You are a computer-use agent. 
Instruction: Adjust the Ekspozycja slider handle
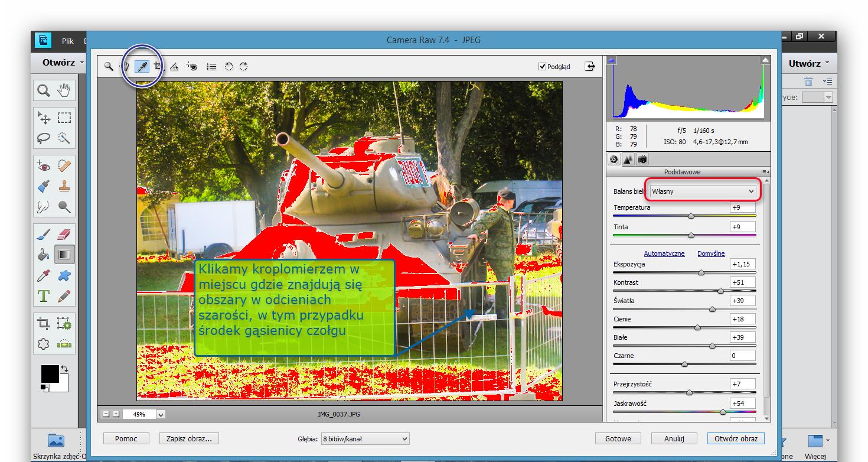tap(701, 272)
